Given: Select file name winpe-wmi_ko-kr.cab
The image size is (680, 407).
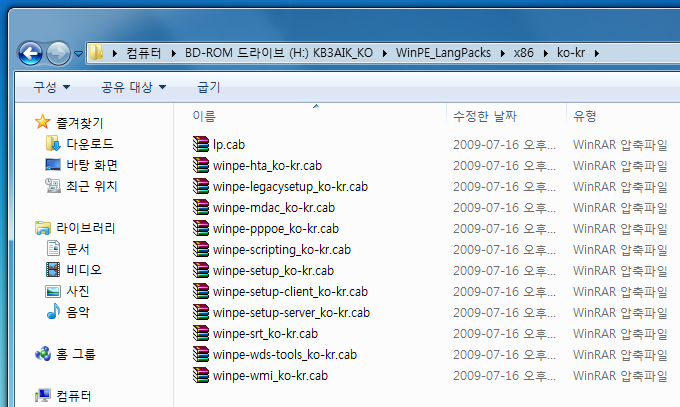Looking at the screenshot, I should coord(270,376).
